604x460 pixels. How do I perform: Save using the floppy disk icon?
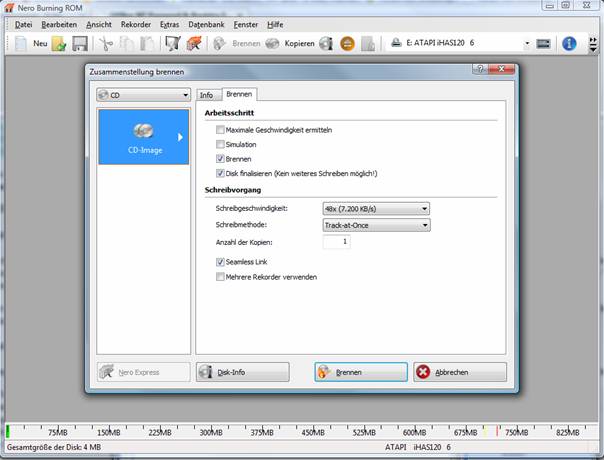coord(80,44)
